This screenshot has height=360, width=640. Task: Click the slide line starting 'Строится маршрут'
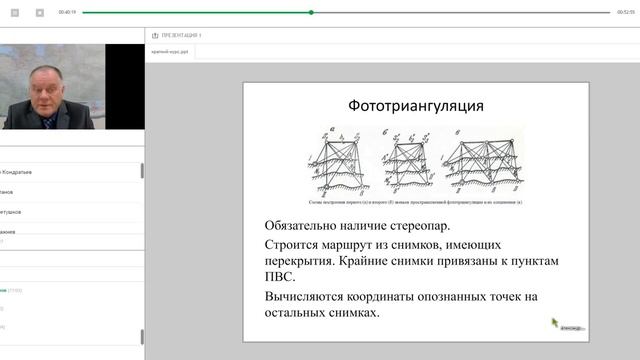tap(411, 260)
